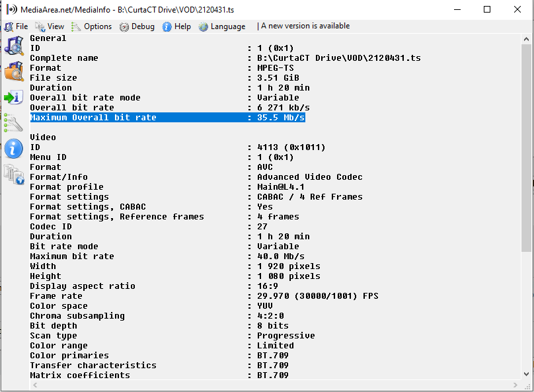Click the '40.0 Mb/s' maximum bit rate value

(281, 256)
